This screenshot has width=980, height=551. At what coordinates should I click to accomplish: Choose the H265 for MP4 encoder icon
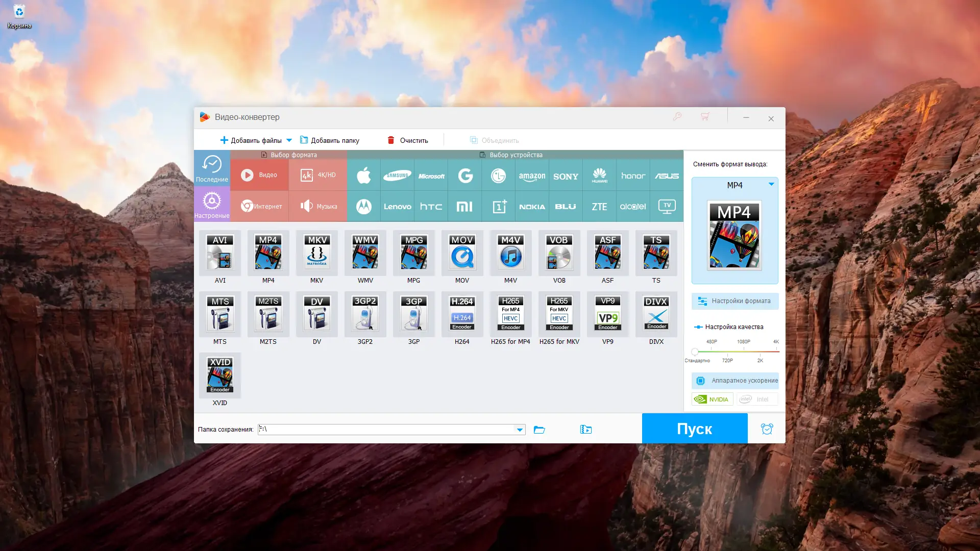[510, 314]
